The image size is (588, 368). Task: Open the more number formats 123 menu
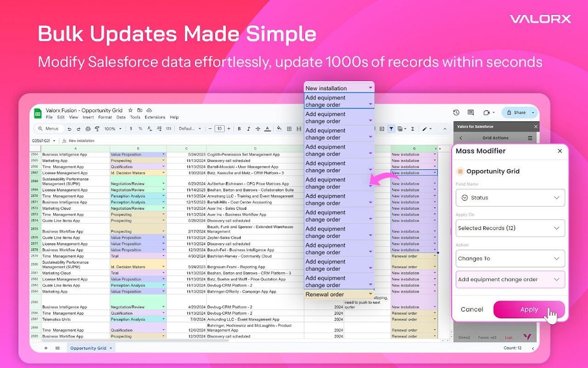point(169,129)
